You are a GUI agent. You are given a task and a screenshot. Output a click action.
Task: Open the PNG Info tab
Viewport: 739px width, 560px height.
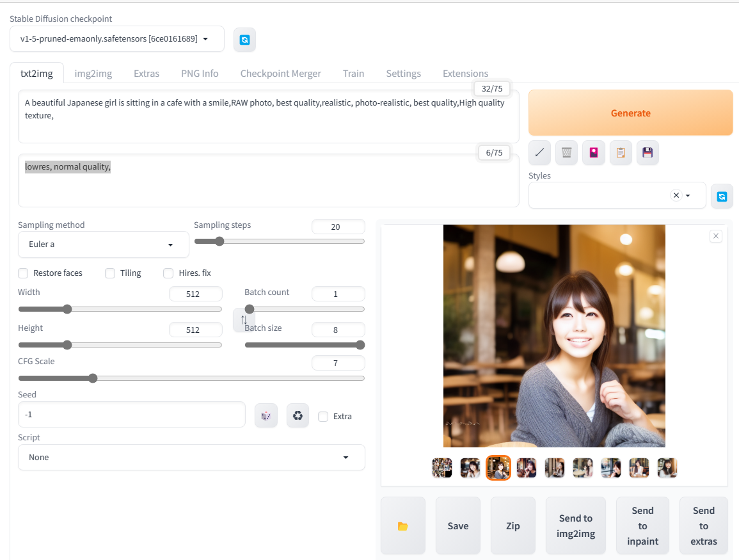coord(200,74)
